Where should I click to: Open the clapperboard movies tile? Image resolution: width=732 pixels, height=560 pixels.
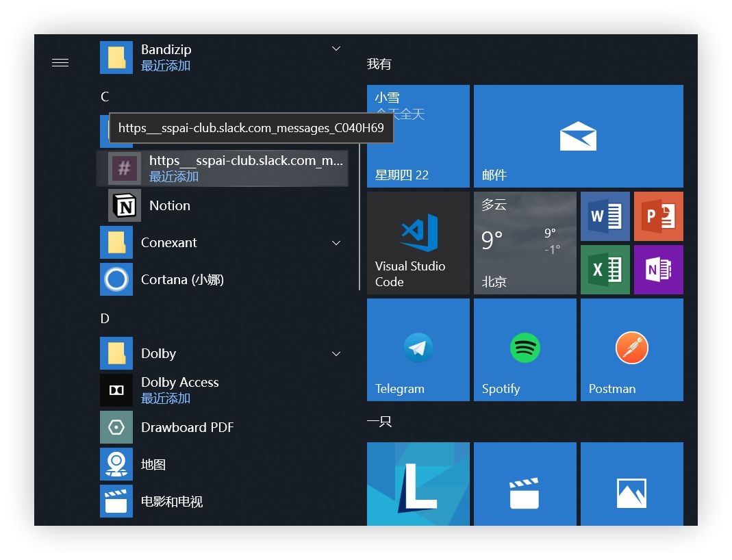[x=525, y=484]
